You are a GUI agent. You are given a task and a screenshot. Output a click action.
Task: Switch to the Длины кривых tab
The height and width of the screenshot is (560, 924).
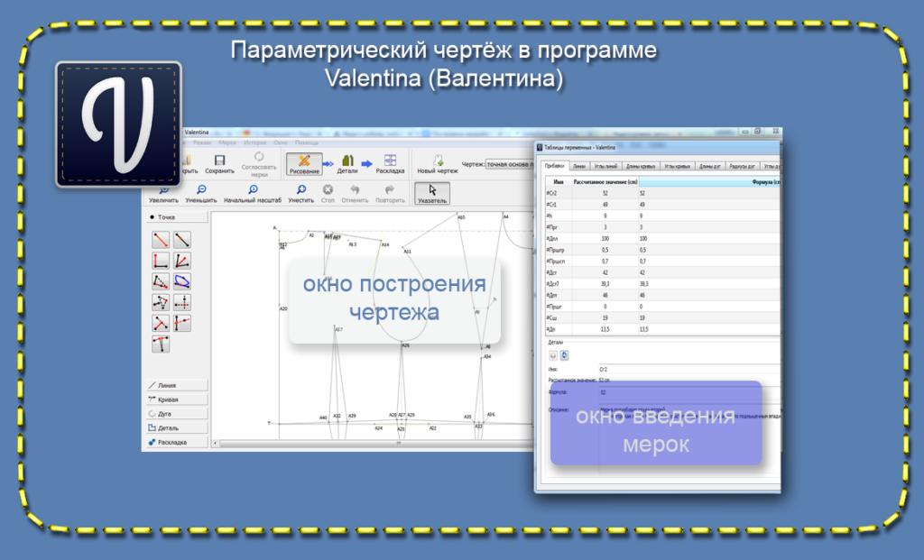click(x=641, y=166)
